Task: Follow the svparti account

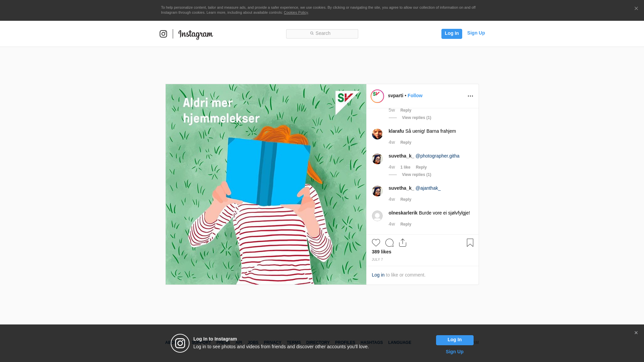Action: 415,96
